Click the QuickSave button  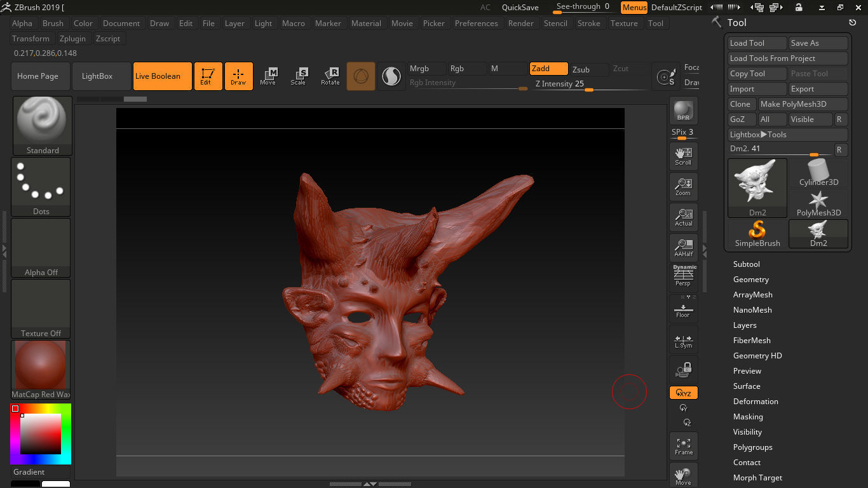pos(520,8)
